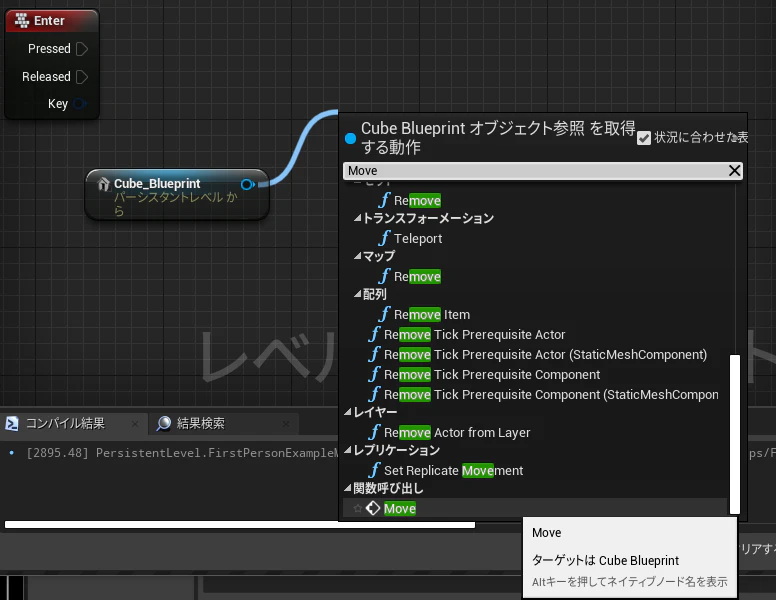
Task: Collapse the マップ category
Action: [x=357, y=256]
